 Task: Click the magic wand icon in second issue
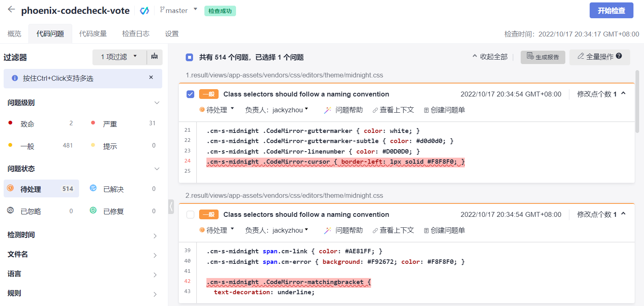click(x=328, y=230)
